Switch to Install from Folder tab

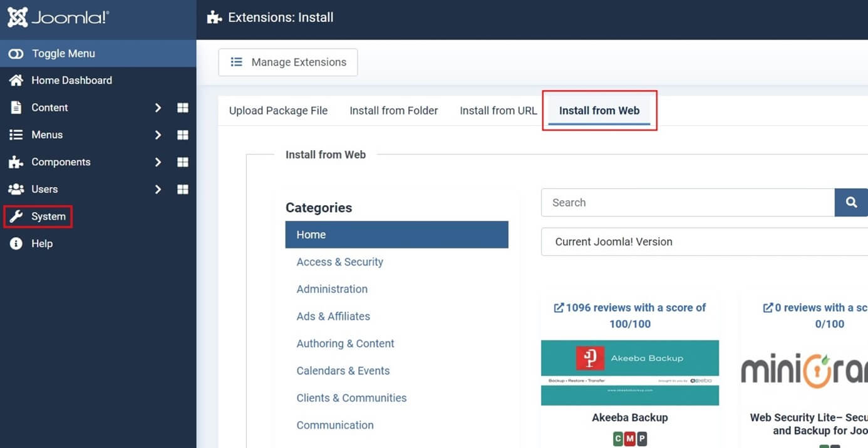click(x=394, y=111)
